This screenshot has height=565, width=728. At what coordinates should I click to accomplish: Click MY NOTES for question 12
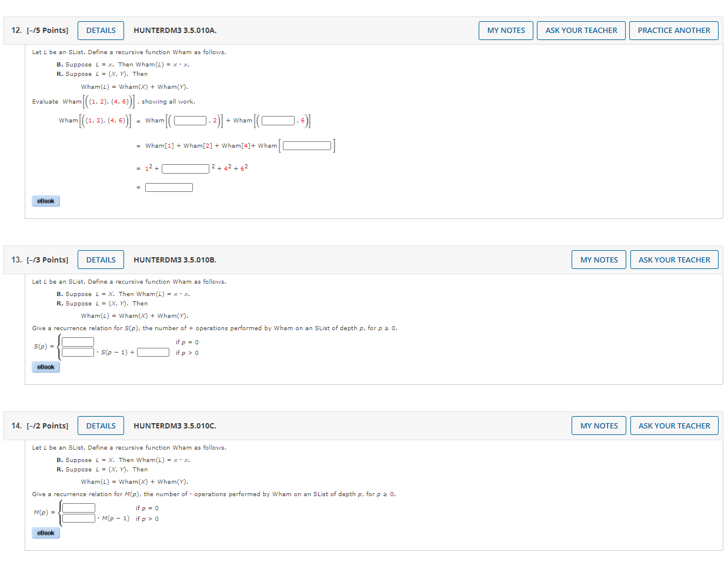pos(506,31)
